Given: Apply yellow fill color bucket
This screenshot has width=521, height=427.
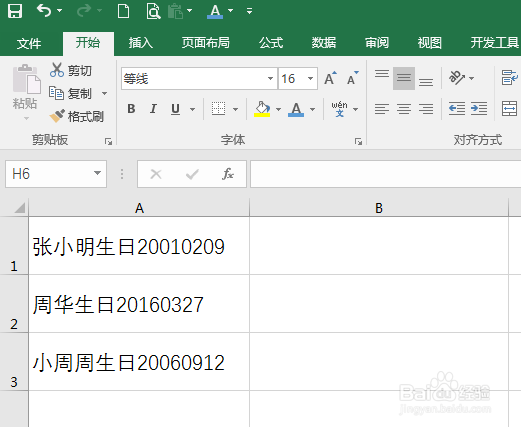Looking at the screenshot, I should [x=262, y=109].
